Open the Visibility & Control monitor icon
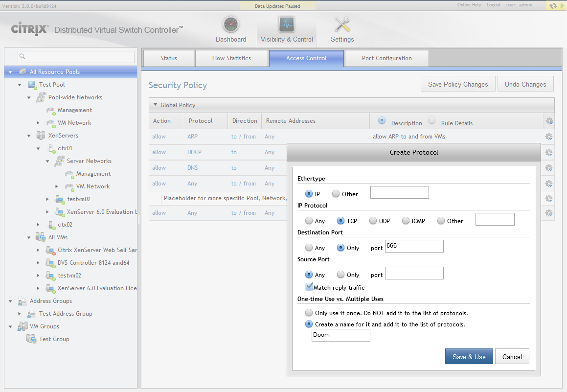The image size is (567, 392). click(x=287, y=24)
